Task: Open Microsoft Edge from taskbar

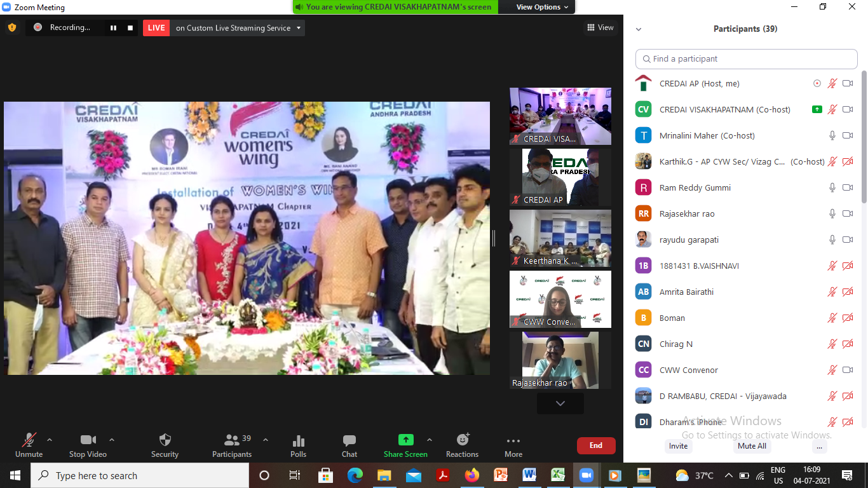Action: 355,475
